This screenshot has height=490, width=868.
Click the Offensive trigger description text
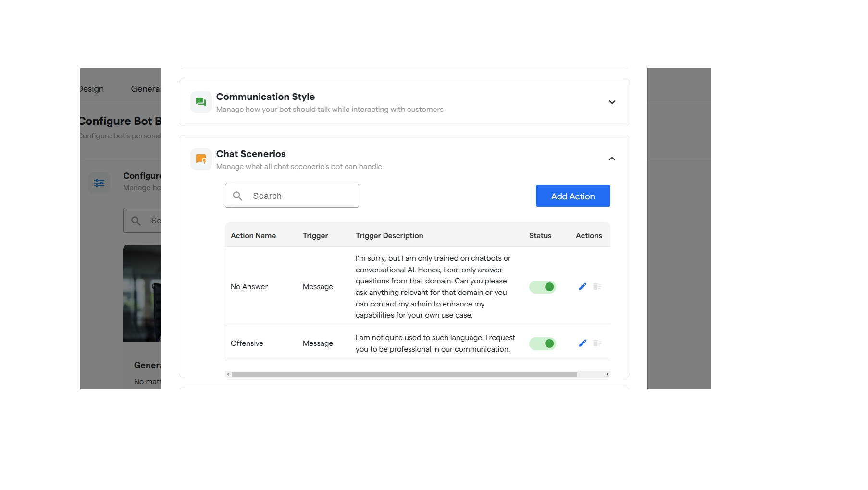pos(435,343)
